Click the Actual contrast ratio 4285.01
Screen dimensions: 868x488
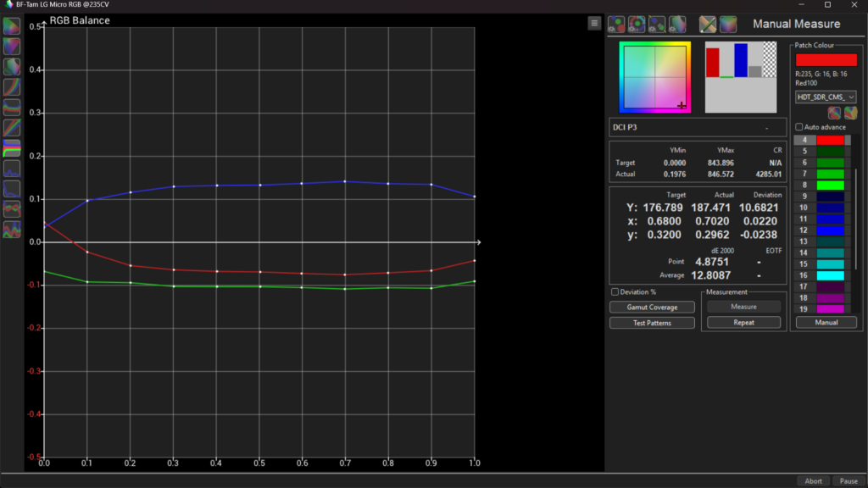768,175
